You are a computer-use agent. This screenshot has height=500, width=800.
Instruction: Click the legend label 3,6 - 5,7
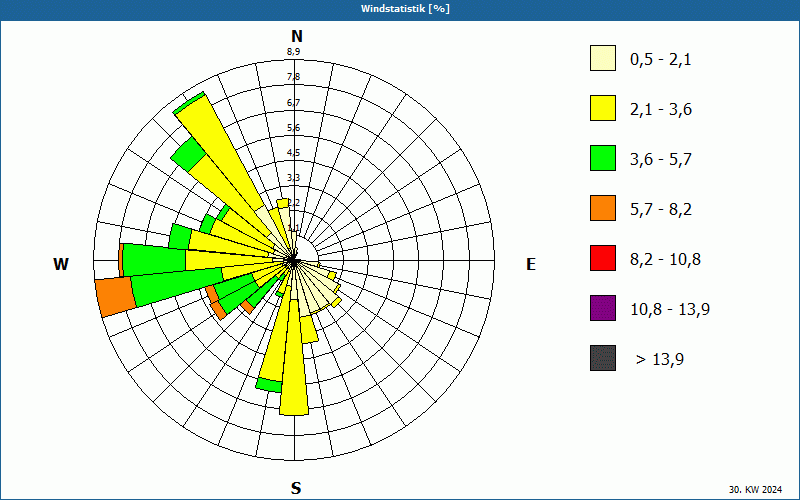[661, 160]
